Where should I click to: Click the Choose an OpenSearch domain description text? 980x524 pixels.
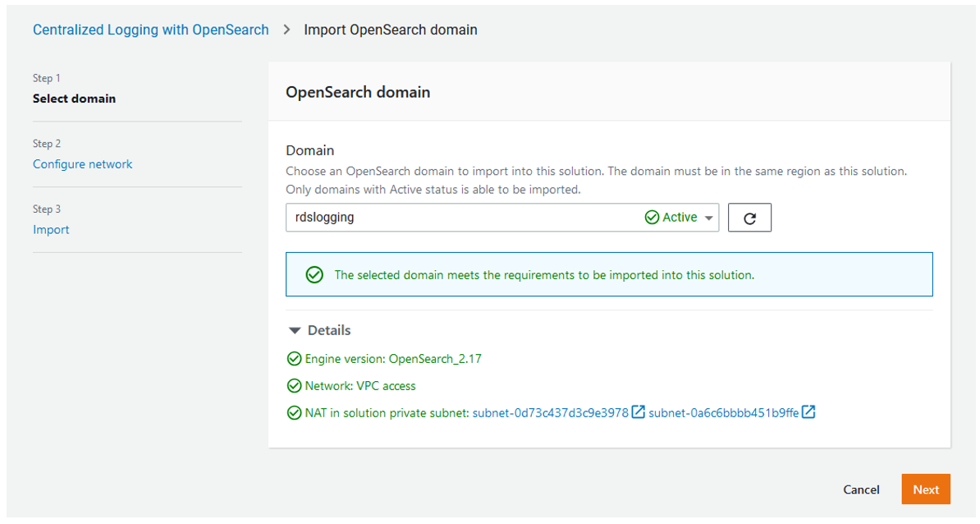596,180
